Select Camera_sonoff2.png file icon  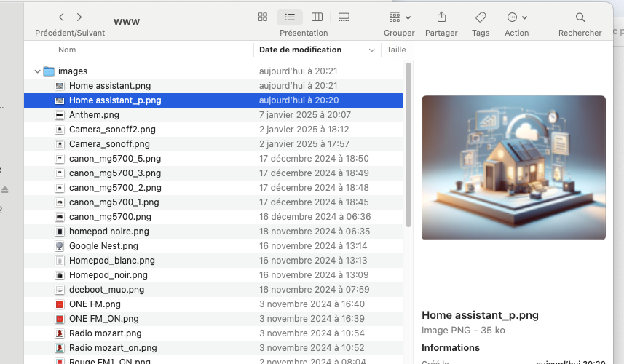click(60, 130)
